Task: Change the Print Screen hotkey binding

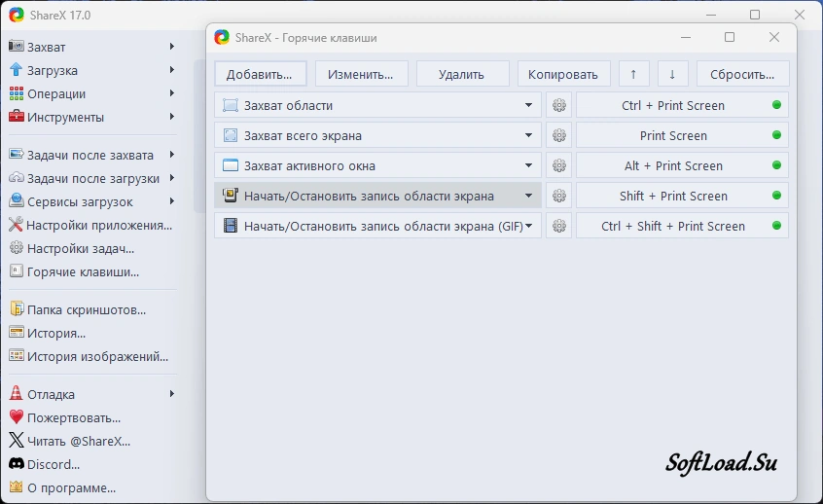Action: [x=682, y=135]
